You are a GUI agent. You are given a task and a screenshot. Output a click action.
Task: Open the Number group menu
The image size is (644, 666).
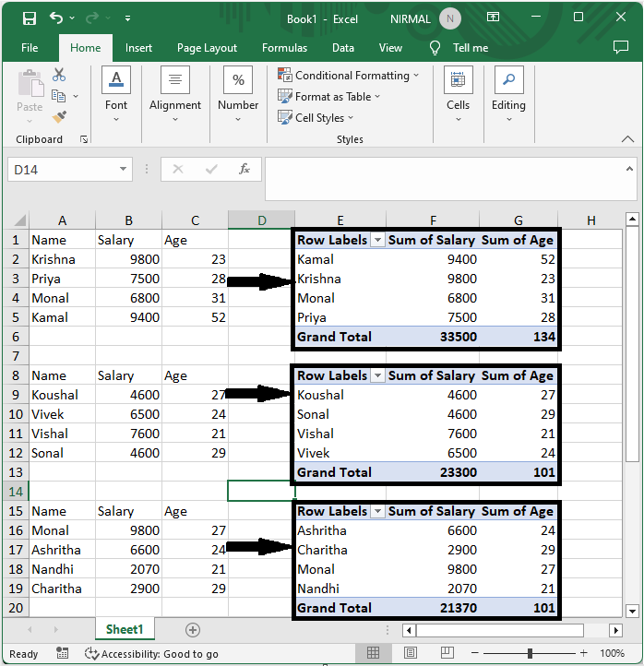click(x=238, y=94)
